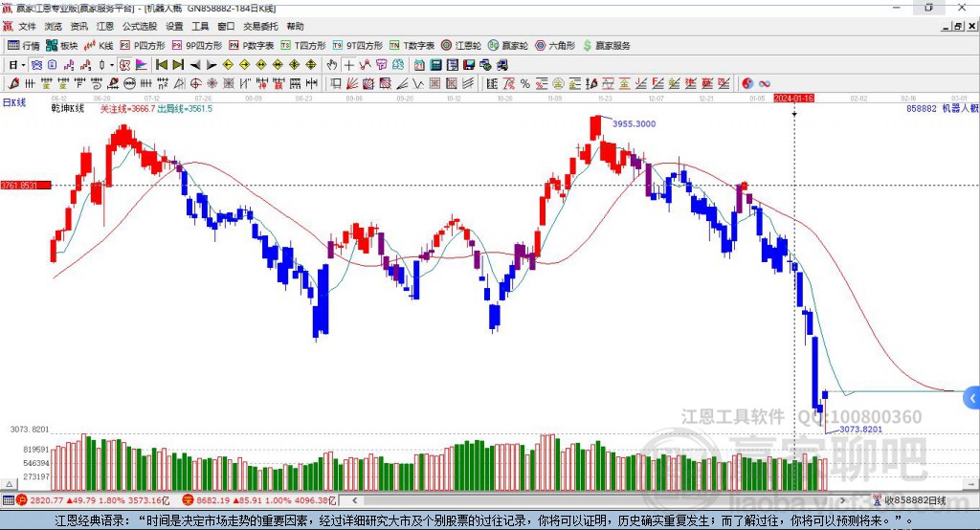The height and width of the screenshot is (530, 980).
Task: Click Shanghai index 2820.77 status entry
Action: pos(93,500)
